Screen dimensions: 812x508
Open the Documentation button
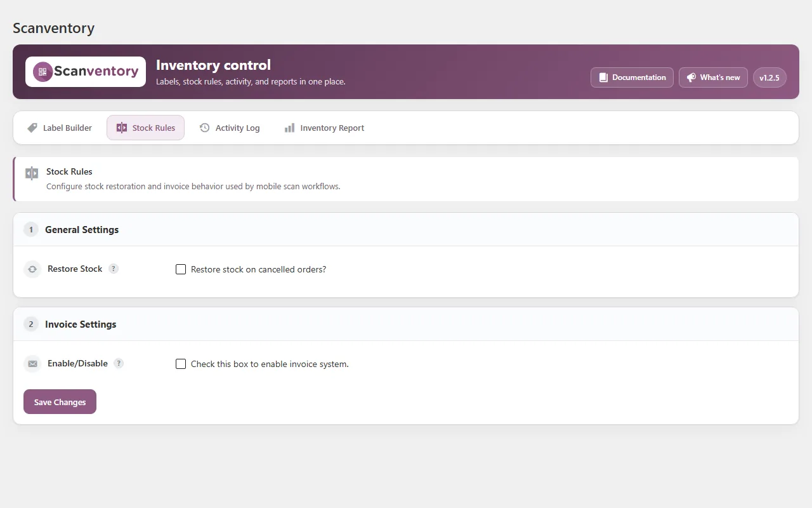click(x=632, y=77)
